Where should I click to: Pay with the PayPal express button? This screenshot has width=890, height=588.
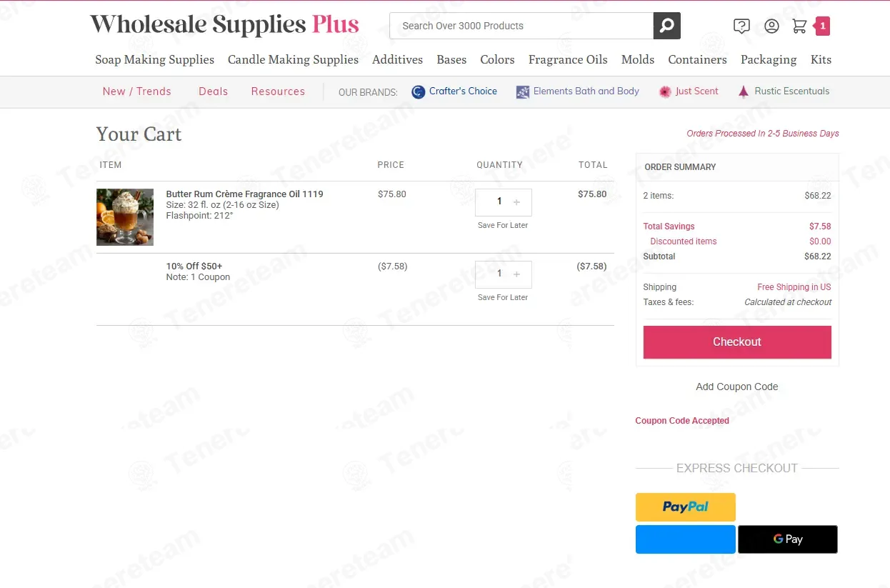tap(685, 507)
